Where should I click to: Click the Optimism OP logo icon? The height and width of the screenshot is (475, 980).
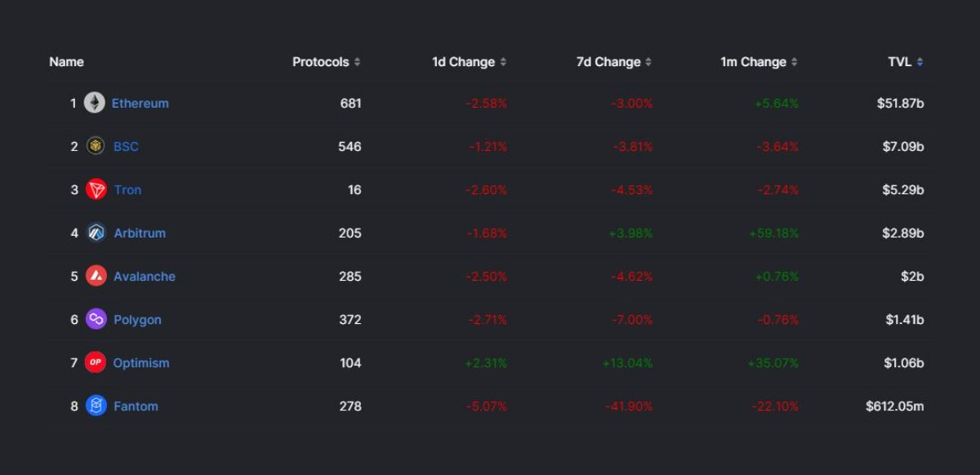[96, 362]
